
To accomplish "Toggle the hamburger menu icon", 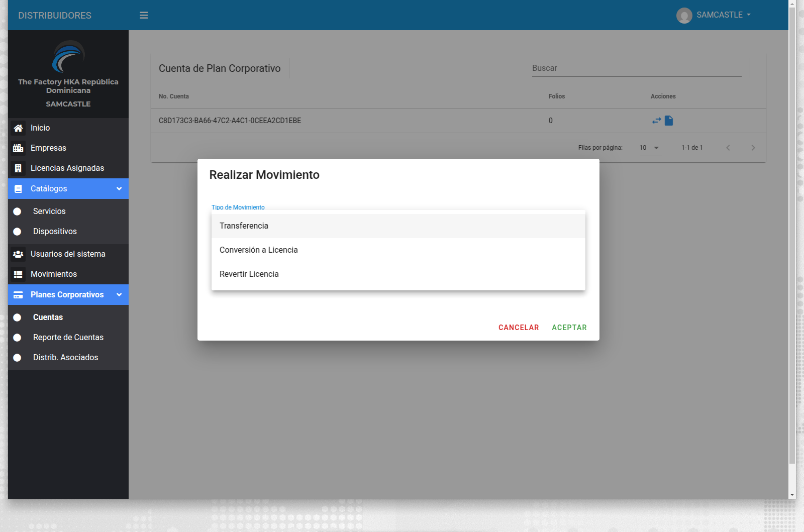I will click(144, 16).
